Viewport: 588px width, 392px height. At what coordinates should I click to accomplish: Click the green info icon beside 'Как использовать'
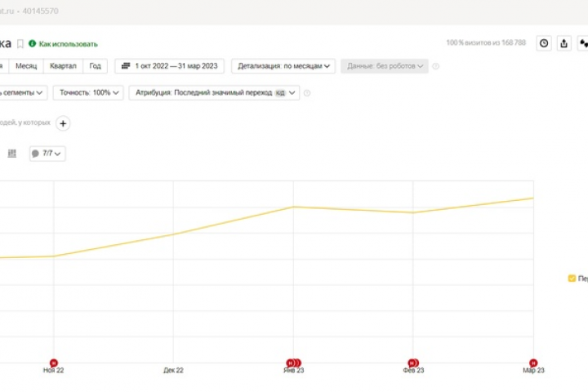(x=32, y=43)
